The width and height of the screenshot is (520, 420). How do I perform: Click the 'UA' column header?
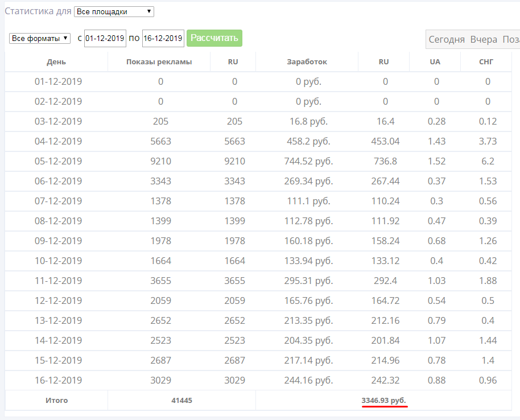[x=435, y=61]
